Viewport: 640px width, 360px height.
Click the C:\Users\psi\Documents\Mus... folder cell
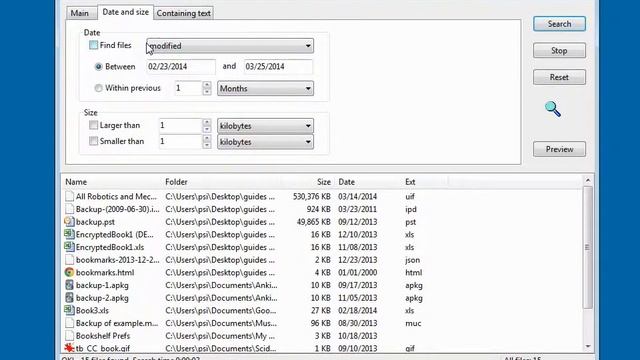coord(221,323)
